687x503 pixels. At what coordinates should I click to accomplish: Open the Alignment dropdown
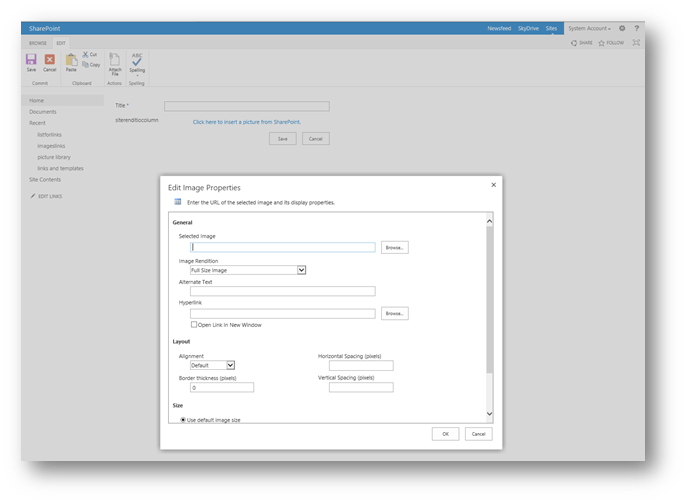pyautogui.click(x=230, y=366)
